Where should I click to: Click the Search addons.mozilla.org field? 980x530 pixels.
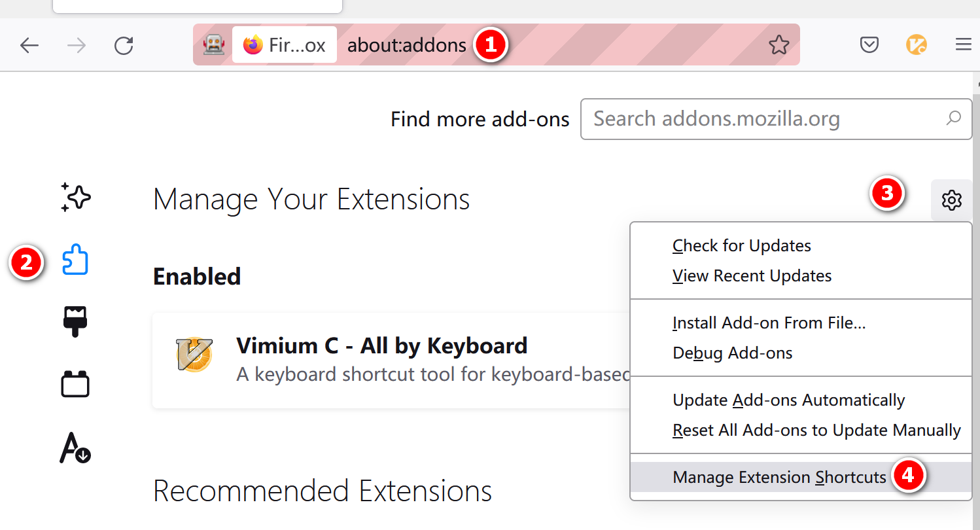(x=776, y=119)
